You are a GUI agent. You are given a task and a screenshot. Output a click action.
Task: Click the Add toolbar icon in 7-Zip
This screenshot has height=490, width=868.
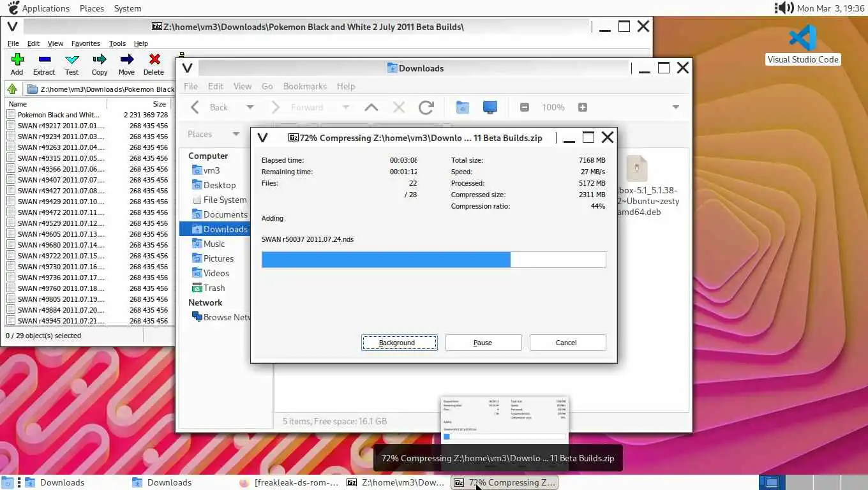17,59
